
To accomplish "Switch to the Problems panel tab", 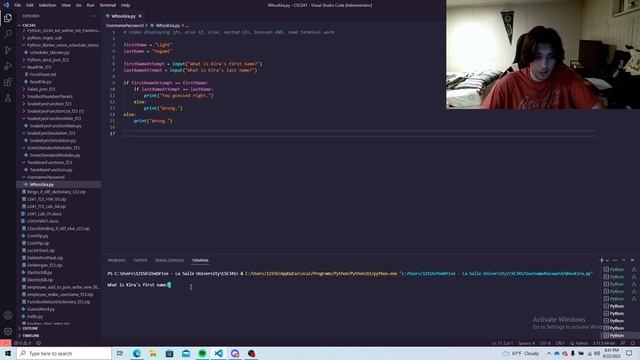I will (117, 260).
